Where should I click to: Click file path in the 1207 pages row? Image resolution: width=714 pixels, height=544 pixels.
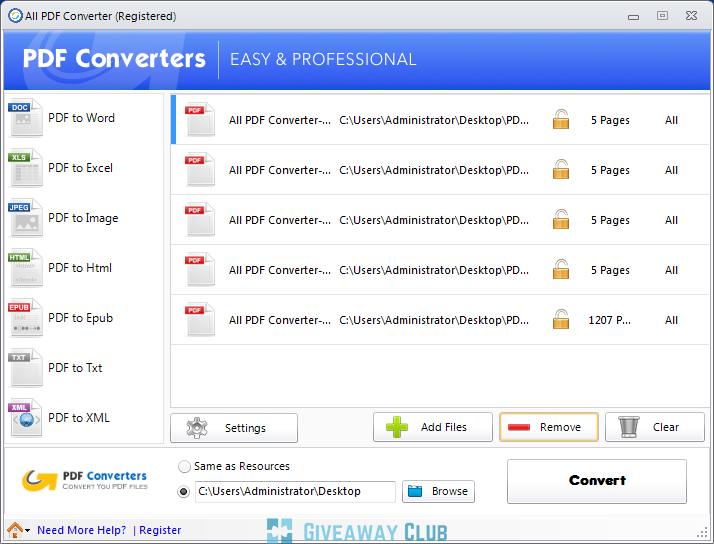pos(434,320)
